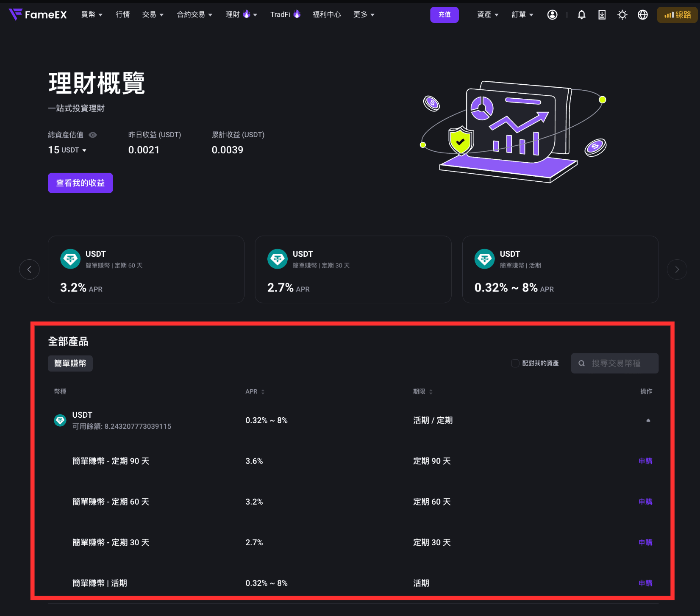Viewport: 700px width, 616px height.
Task: Click 申購 for 定期 90 天
Action: [645, 461]
